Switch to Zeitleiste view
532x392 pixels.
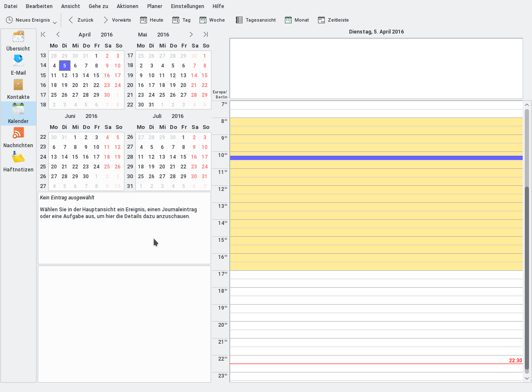coord(333,20)
